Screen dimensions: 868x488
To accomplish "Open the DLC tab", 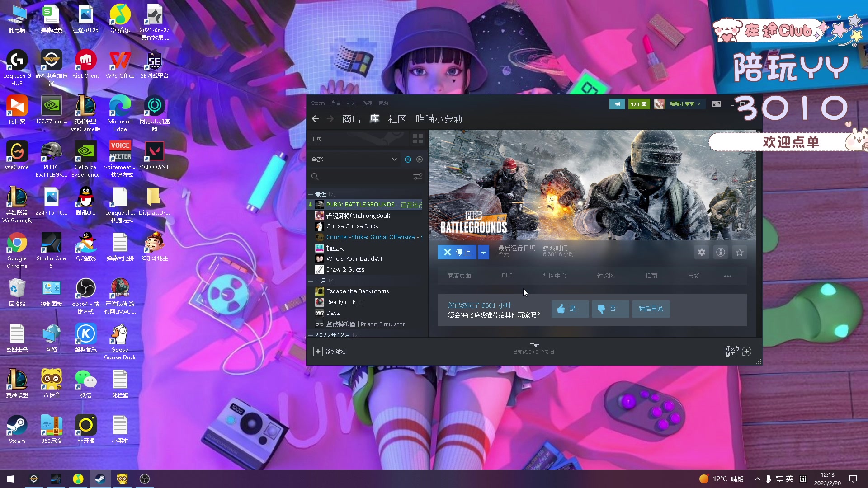I will (x=507, y=276).
